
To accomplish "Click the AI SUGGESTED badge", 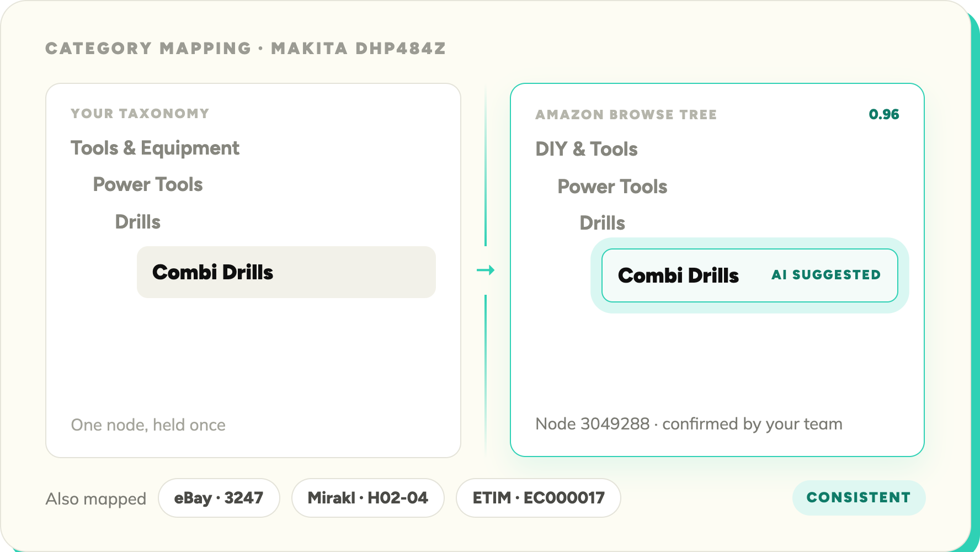I will [826, 275].
